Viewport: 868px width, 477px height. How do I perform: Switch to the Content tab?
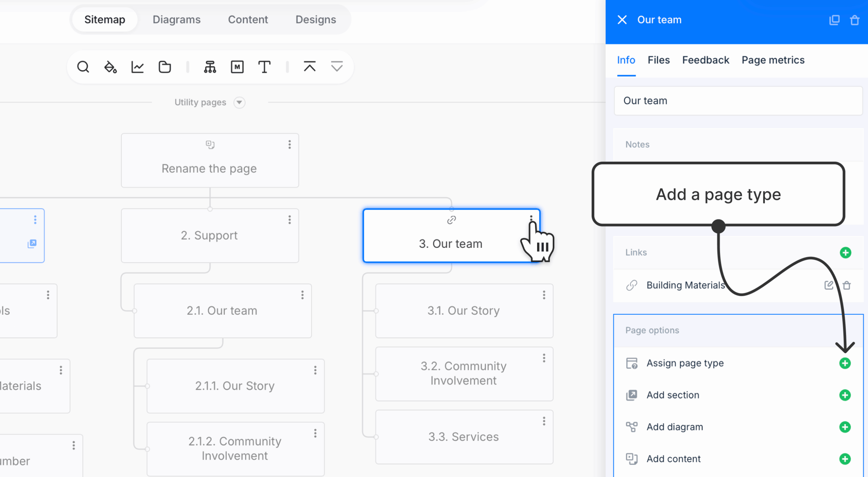point(248,20)
